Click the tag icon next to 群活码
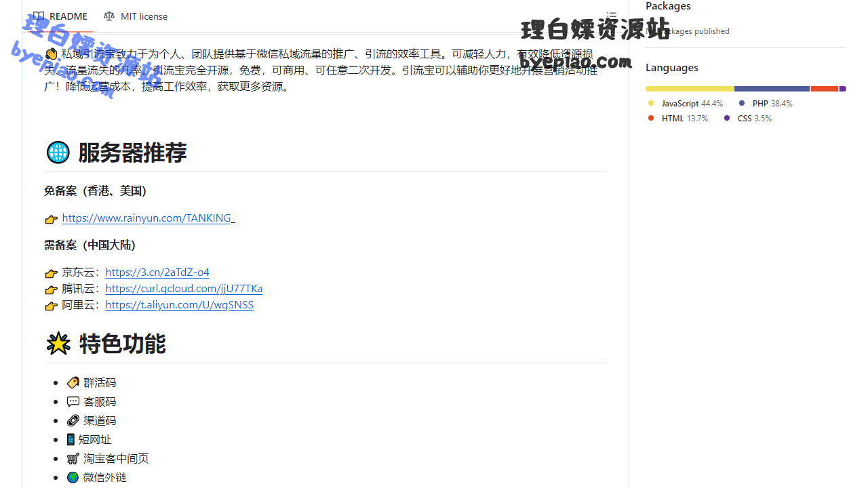The width and height of the screenshot is (868, 488). point(73,383)
